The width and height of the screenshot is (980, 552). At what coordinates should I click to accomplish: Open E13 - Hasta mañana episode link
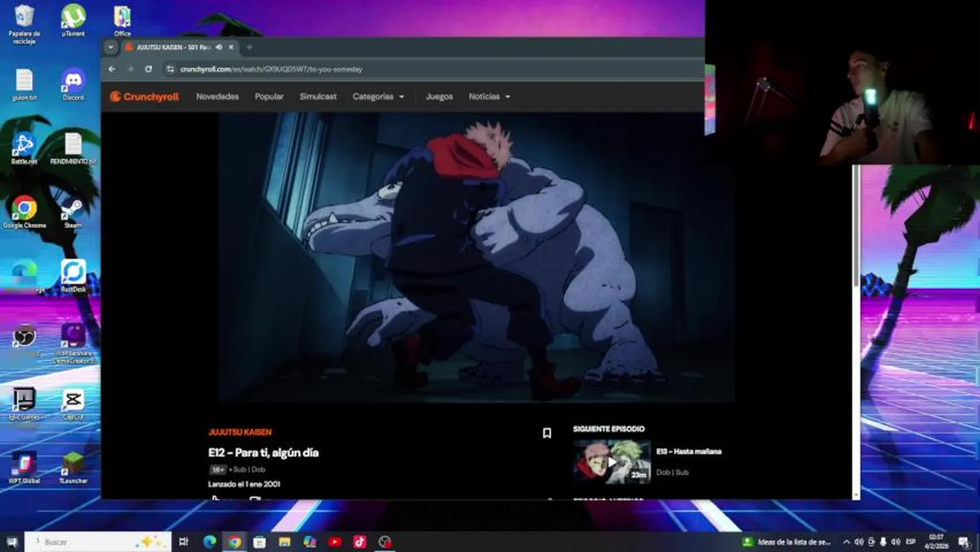coord(689,452)
